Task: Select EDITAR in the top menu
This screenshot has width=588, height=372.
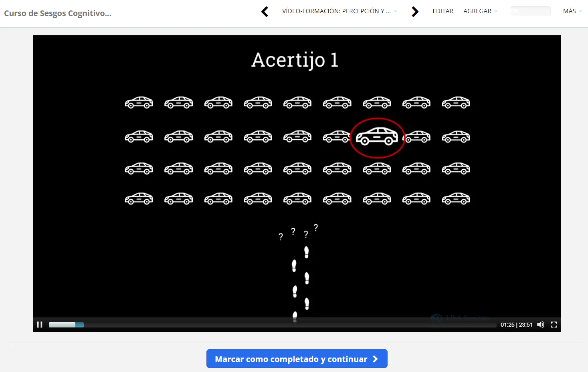Action: [443, 11]
